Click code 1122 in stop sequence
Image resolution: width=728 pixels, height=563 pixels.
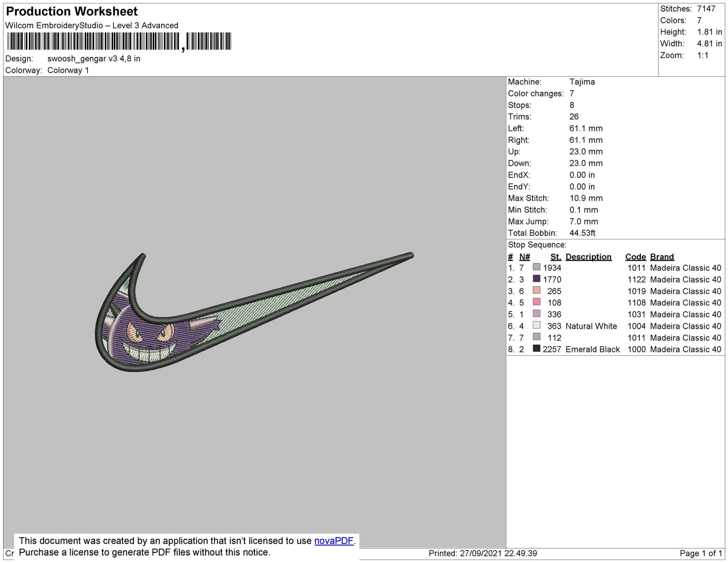(636, 279)
